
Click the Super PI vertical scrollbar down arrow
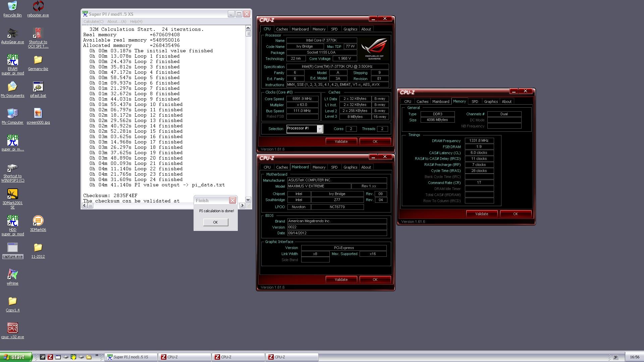(248, 200)
